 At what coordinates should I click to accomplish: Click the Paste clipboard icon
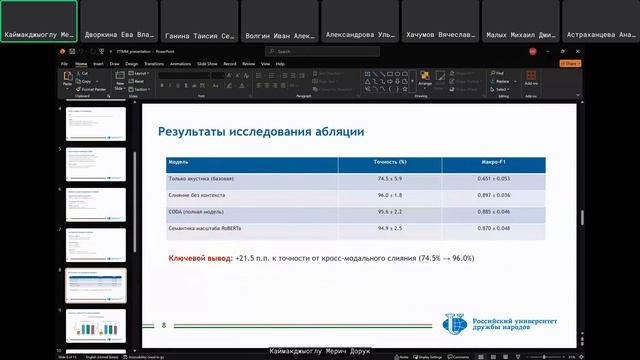[x=67, y=76]
